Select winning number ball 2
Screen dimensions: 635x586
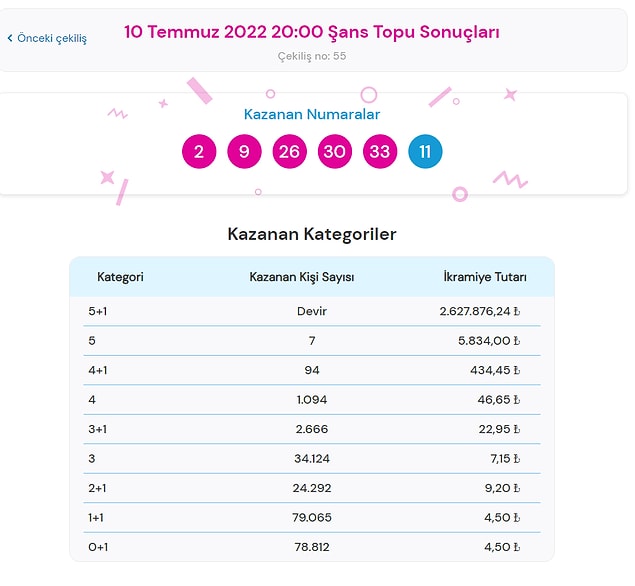[x=199, y=151]
